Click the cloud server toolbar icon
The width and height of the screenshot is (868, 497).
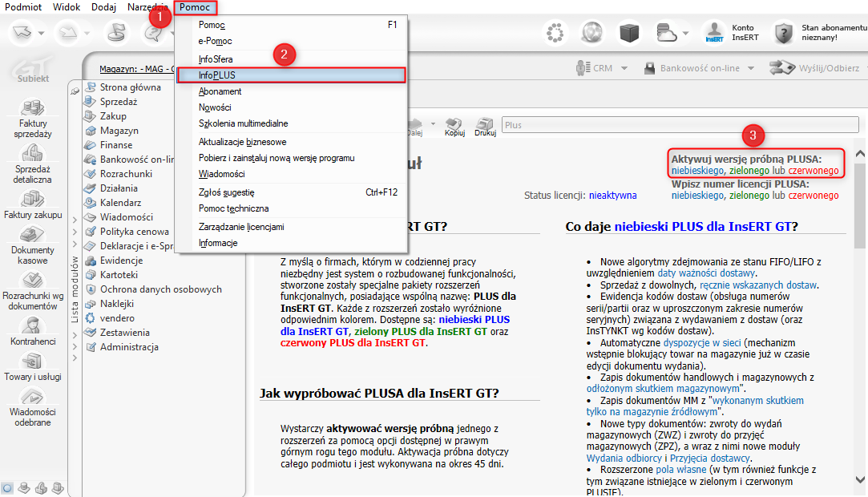point(666,33)
